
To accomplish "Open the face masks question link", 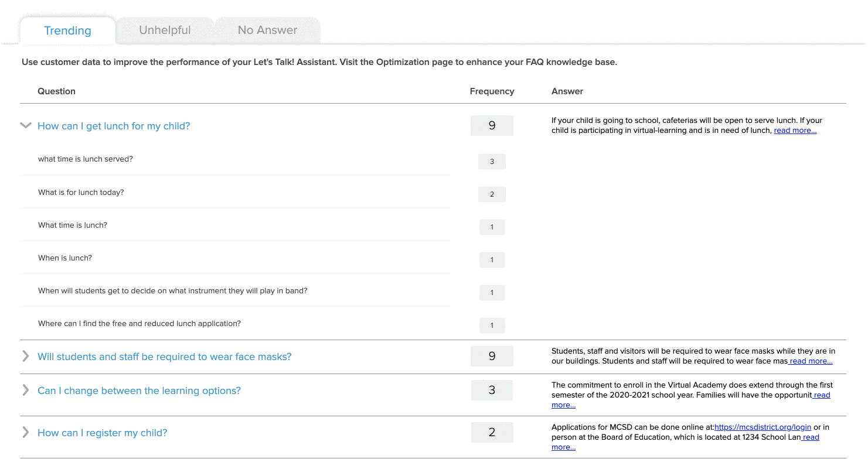I will coord(164,357).
